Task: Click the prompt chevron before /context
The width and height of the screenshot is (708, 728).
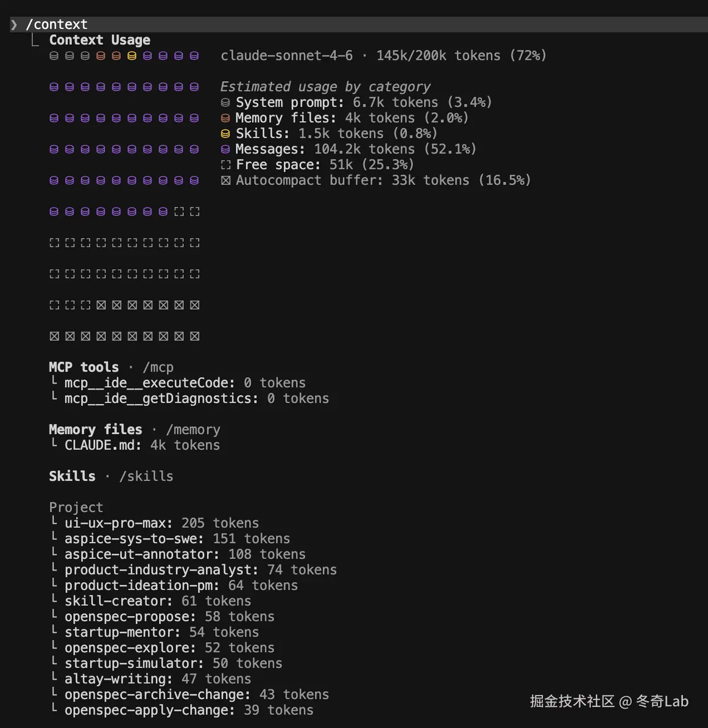Action: pos(14,24)
